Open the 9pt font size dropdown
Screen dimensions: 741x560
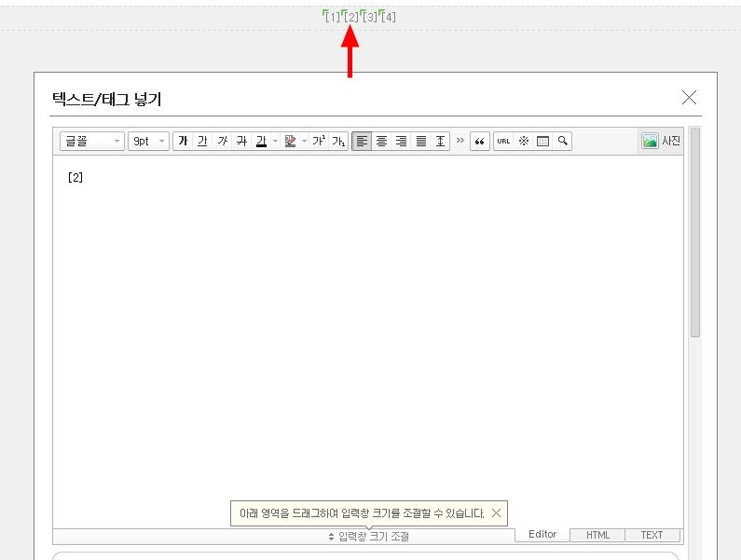point(148,141)
